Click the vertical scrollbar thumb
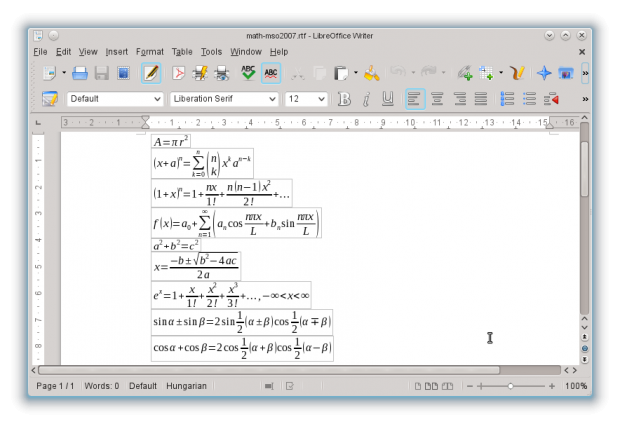The width and height of the screenshot is (620, 424). [x=584, y=169]
